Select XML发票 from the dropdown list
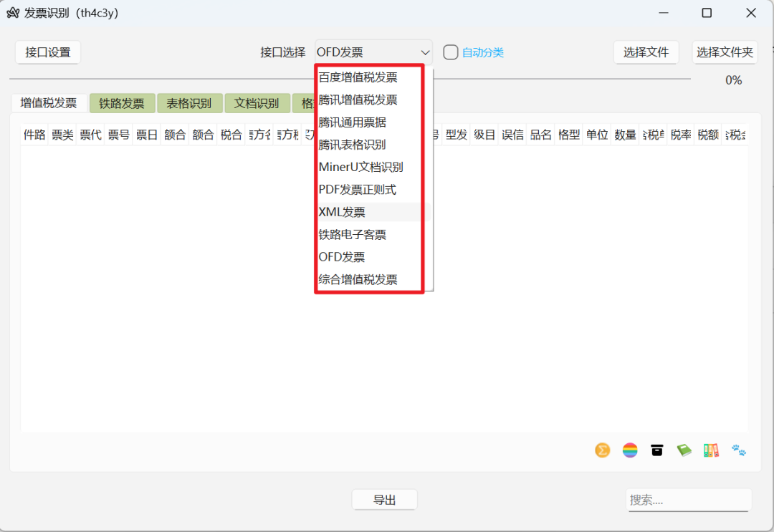The height and width of the screenshot is (532, 774). click(x=343, y=212)
